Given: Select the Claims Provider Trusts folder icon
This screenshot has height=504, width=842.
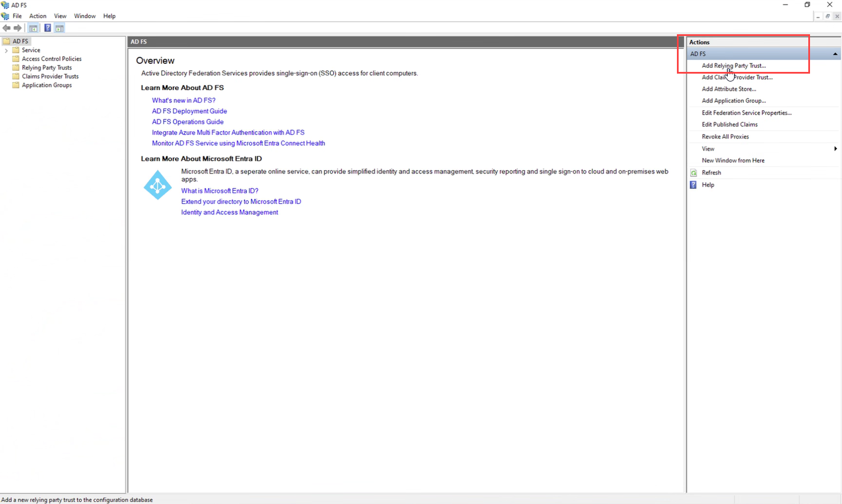Looking at the screenshot, I should coord(16,76).
